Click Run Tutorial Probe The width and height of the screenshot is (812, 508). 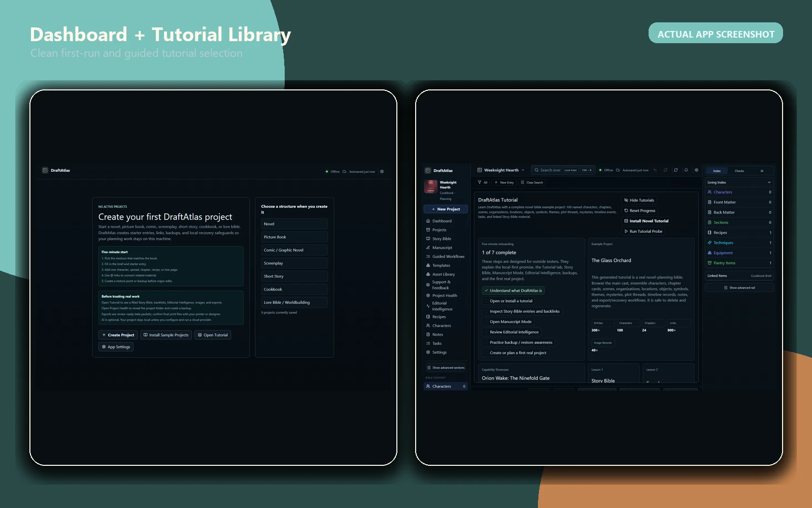point(643,231)
